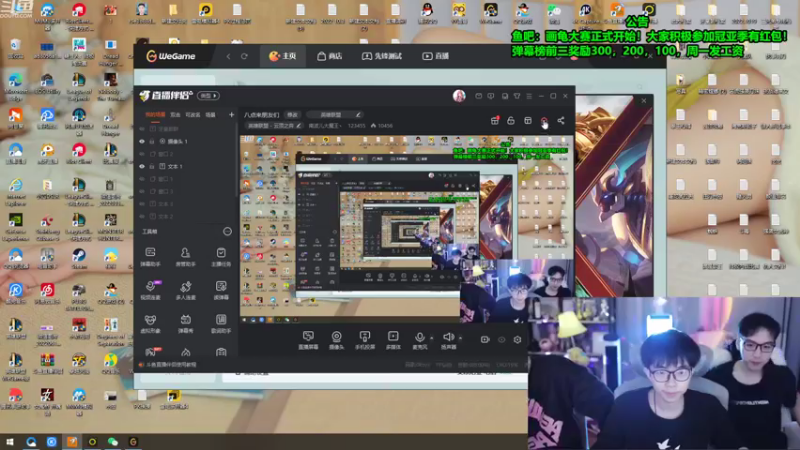Open WeChat from the taskbar
Viewport: 800px width, 450px height.
click(x=113, y=442)
